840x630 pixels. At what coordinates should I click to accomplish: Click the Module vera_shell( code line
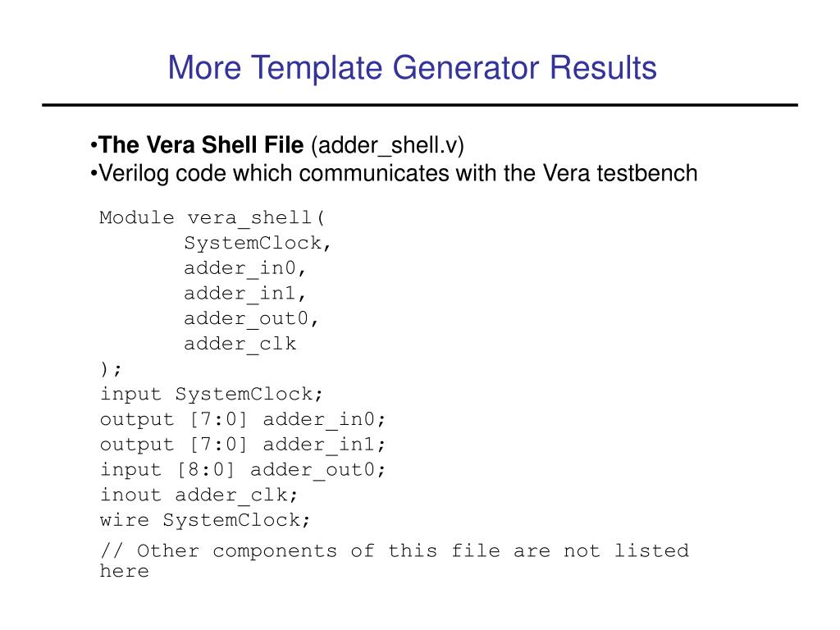pos(212,218)
